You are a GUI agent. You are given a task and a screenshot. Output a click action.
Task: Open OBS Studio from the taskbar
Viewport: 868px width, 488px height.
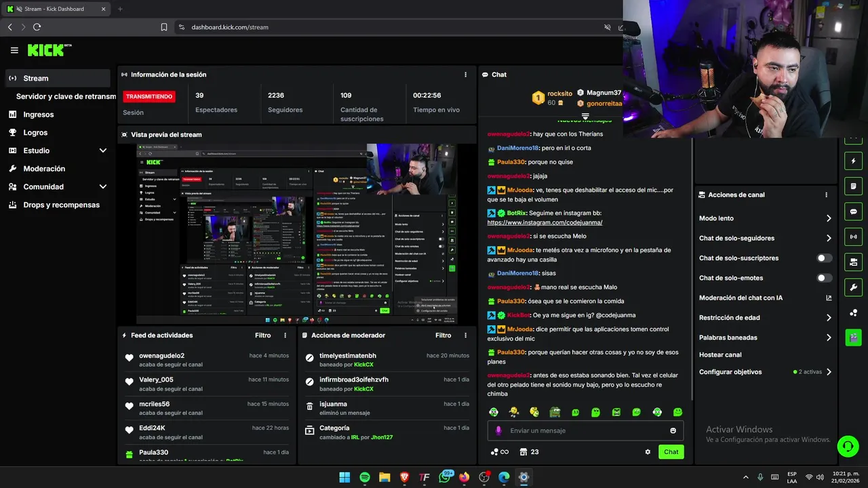484,477
